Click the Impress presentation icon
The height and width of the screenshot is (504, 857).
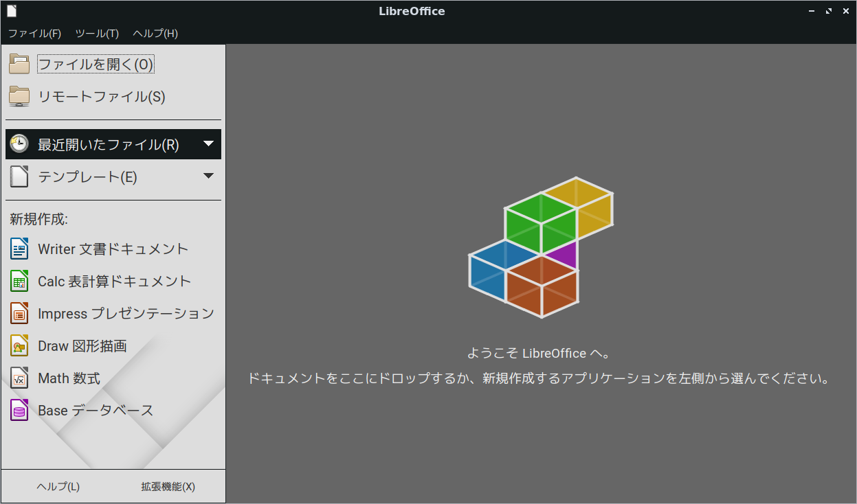pos(19,313)
